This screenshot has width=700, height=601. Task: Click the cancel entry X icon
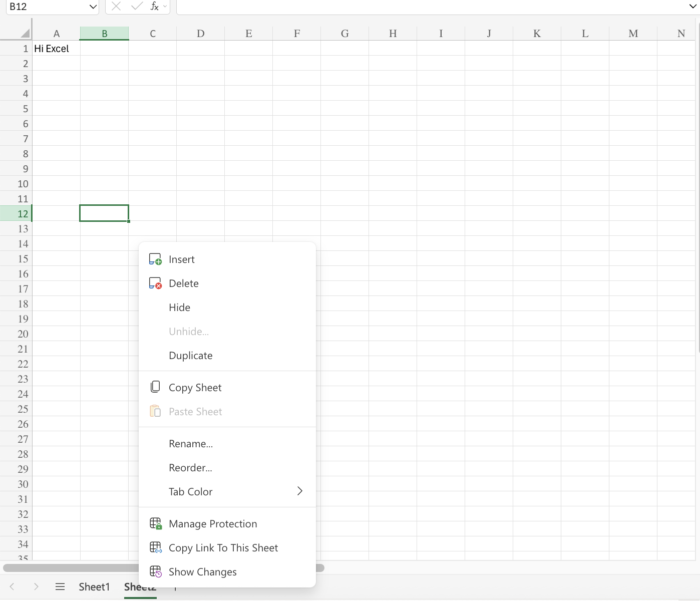point(116,7)
